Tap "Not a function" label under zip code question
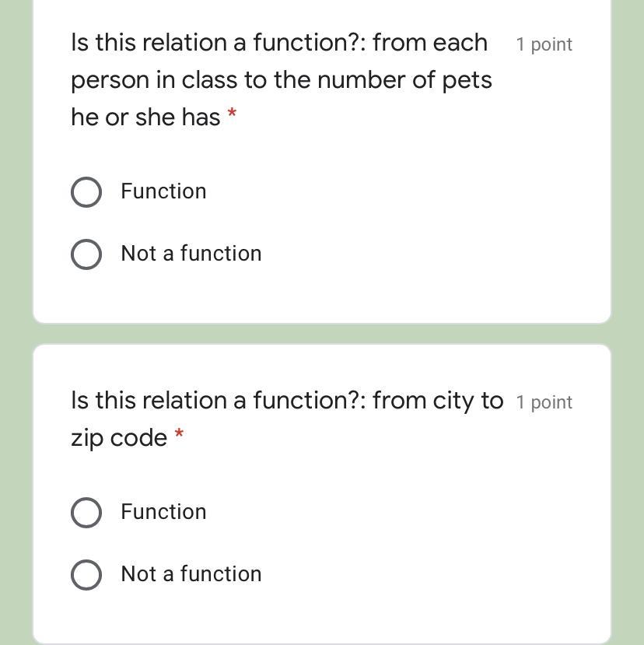 click(191, 574)
